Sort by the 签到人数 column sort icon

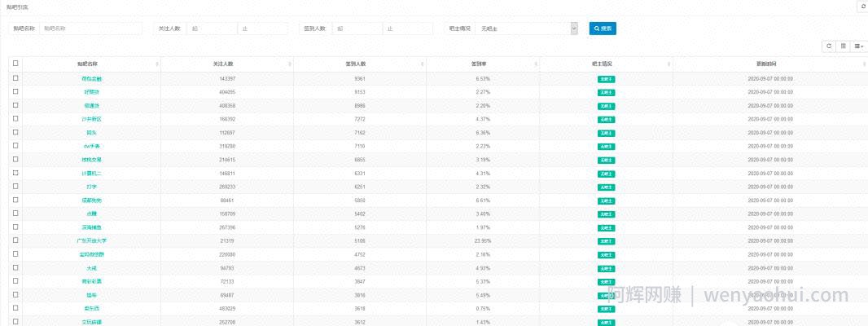click(423, 64)
